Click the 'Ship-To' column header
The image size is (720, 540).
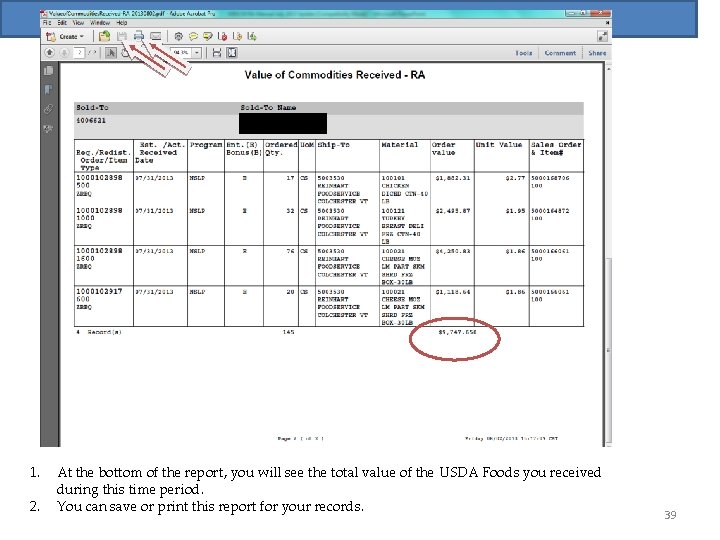[x=333, y=145]
